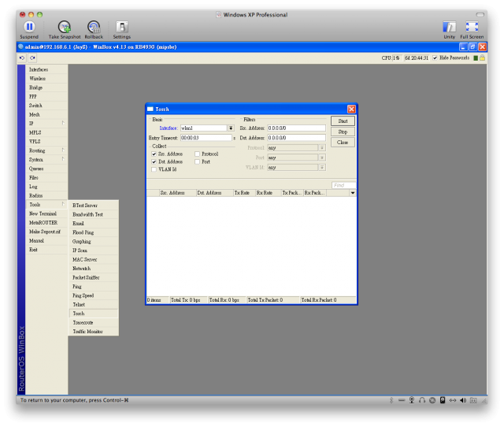Open the table columns dropdown arrow
504x427 pixels.
tap(353, 193)
